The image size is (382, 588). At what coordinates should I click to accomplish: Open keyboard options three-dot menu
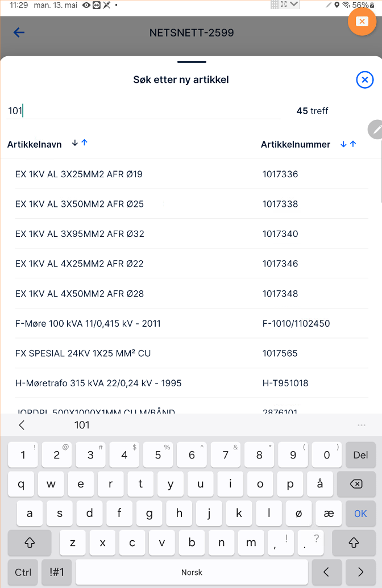tap(362, 425)
